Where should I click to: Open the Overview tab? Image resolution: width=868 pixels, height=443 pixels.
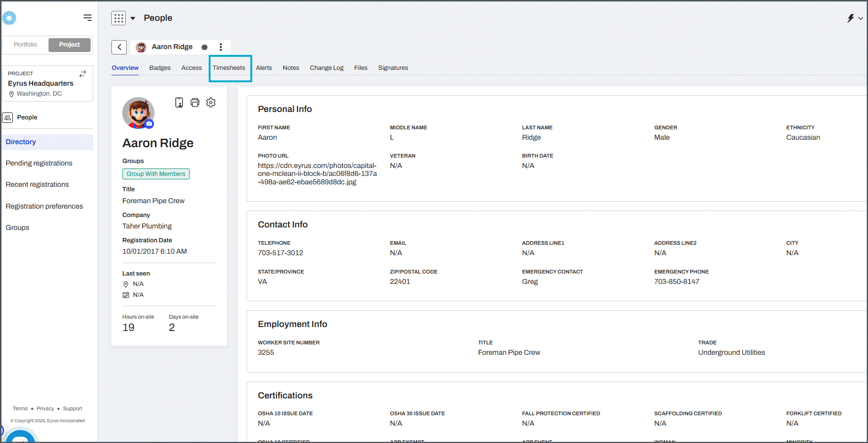[x=125, y=68]
